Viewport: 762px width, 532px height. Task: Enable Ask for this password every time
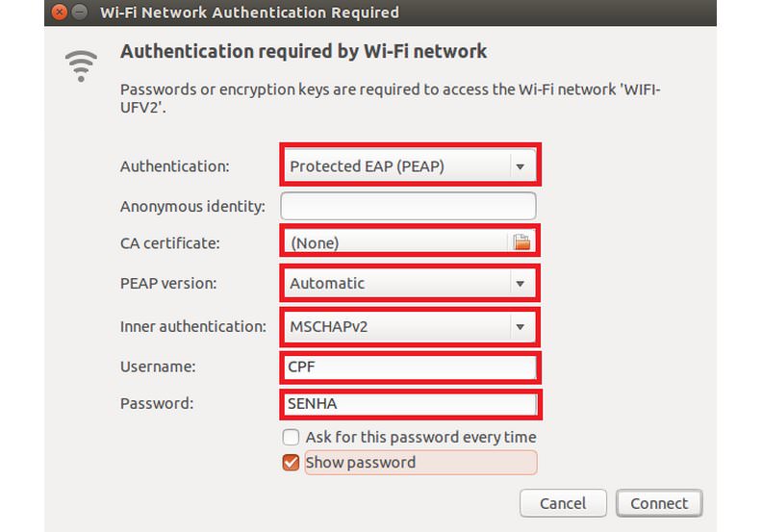pos(291,437)
